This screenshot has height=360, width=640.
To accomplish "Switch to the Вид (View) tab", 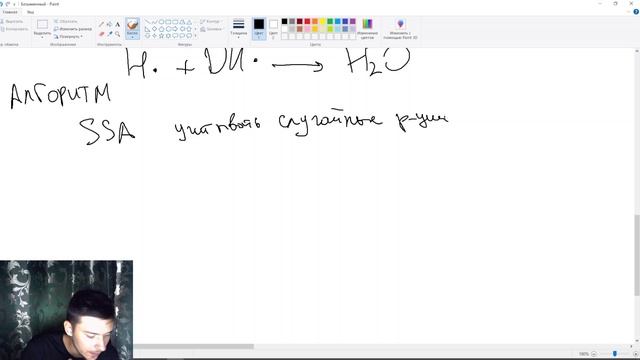I will pyautogui.click(x=31, y=12).
